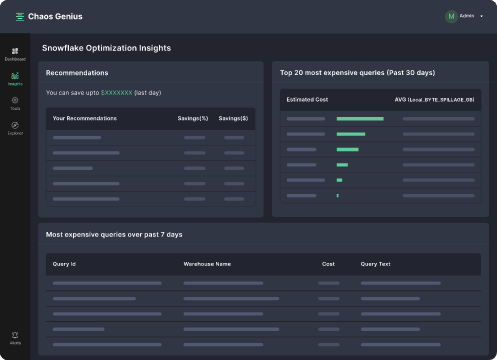Click the Admin user name label
The image size is (497, 360).
tap(467, 16)
